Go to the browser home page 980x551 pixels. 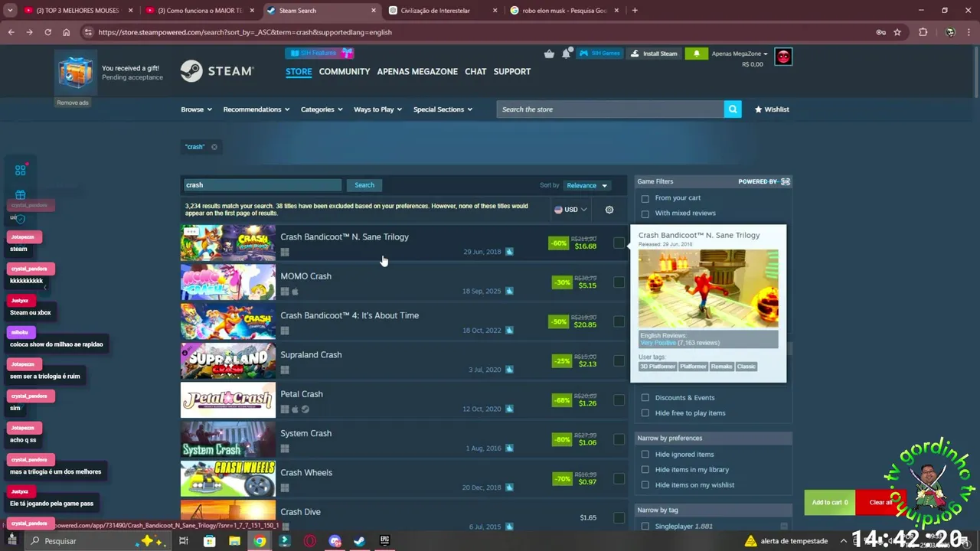point(67,32)
